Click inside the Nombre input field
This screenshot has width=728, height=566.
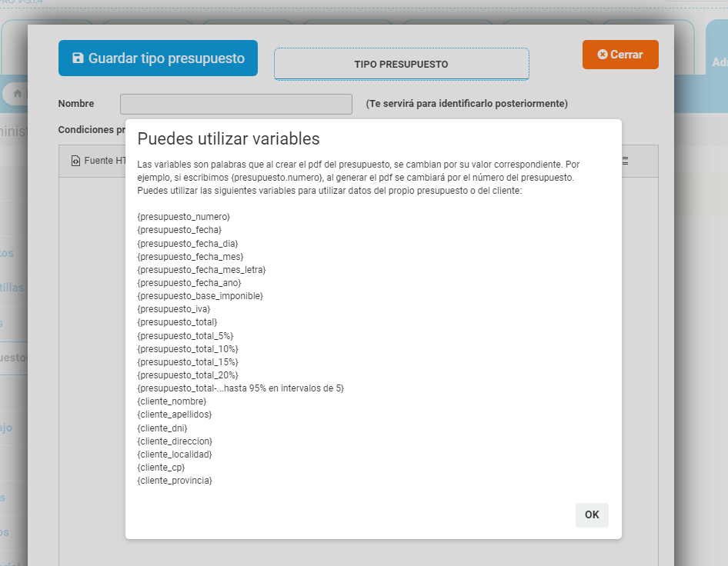[x=235, y=104]
